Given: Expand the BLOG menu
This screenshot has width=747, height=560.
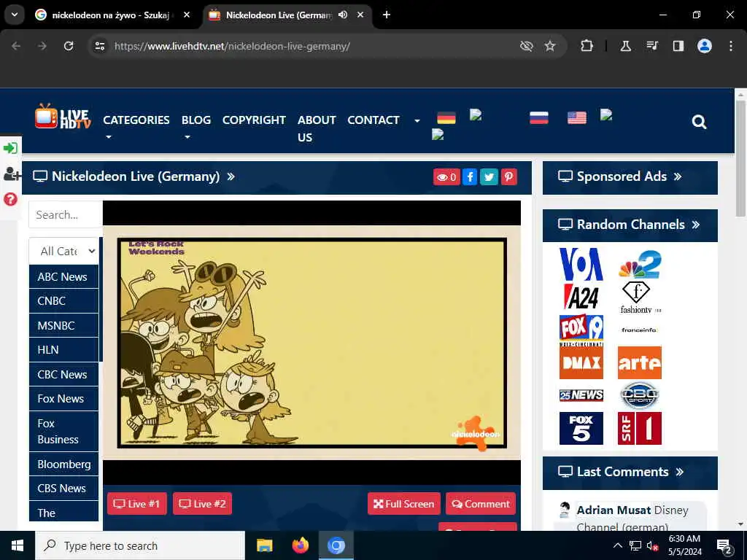Looking at the screenshot, I should (196, 127).
